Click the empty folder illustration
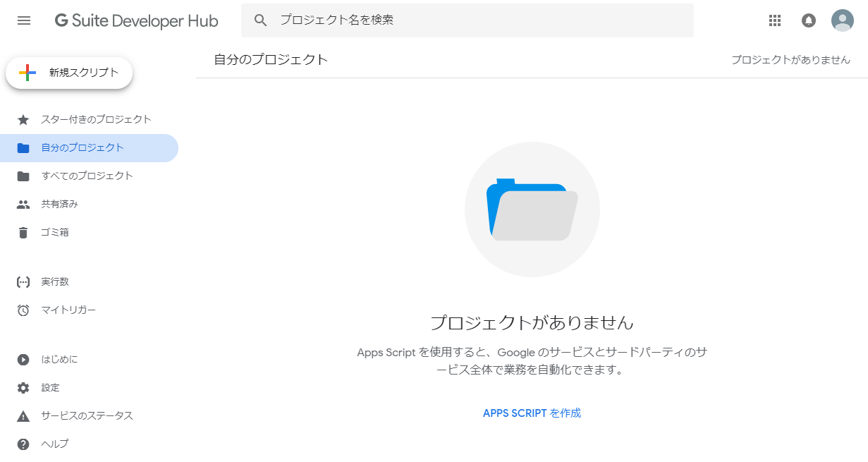The height and width of the screenshot is (462, 868). coord(532,210)
